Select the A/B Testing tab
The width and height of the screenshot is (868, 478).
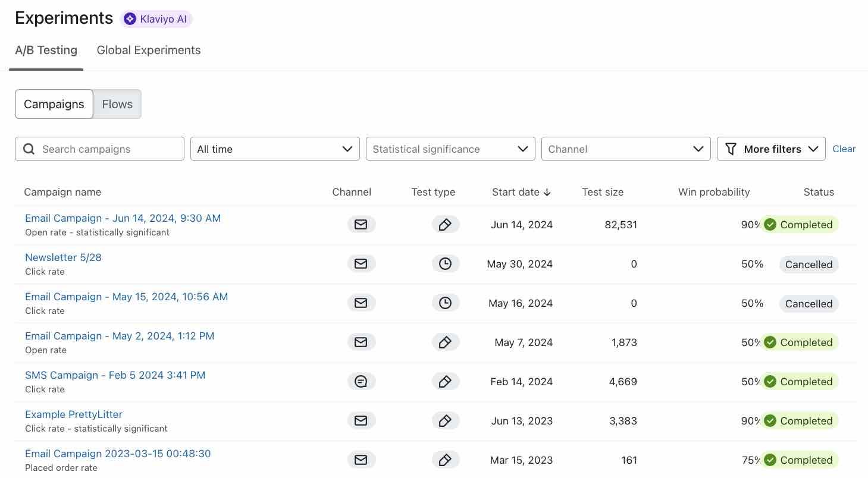(x=46, y=50)
